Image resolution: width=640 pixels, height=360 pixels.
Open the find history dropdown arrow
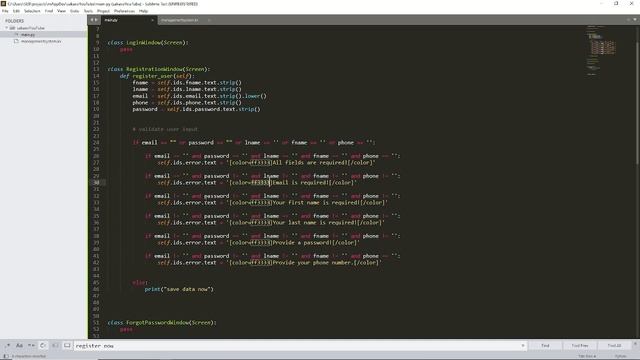coord(523,346)
